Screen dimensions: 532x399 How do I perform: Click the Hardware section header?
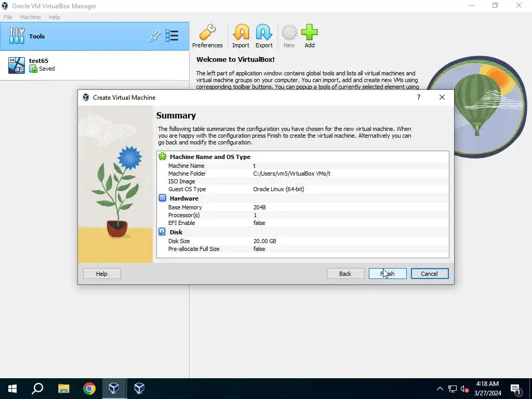pyautogui.click(x=184, y=198)
